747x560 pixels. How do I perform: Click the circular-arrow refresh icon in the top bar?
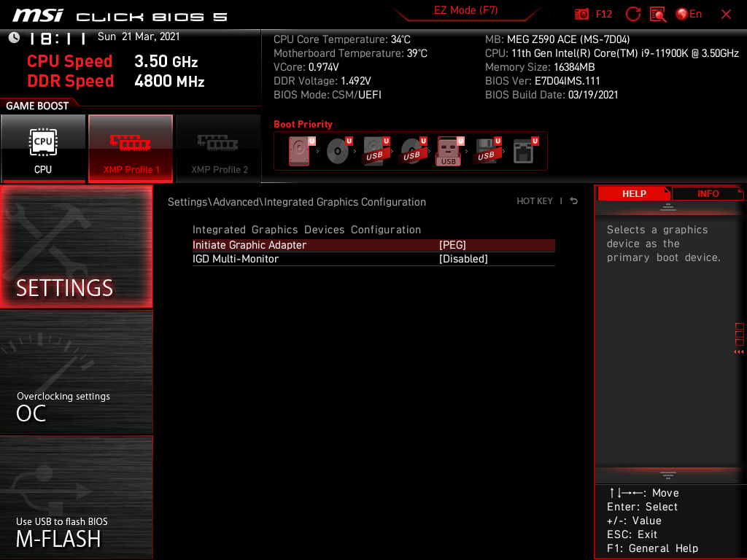tap(632, 14)
